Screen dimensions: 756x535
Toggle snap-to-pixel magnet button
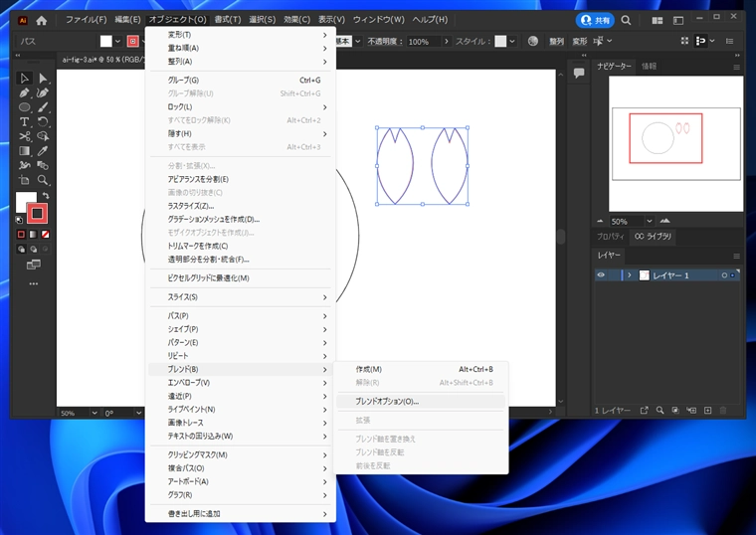click(x=700, y=41)
